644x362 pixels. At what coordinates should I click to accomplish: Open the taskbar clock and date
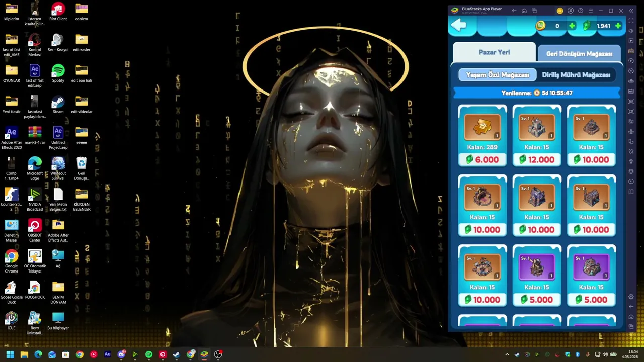click(x=629, y=354)
